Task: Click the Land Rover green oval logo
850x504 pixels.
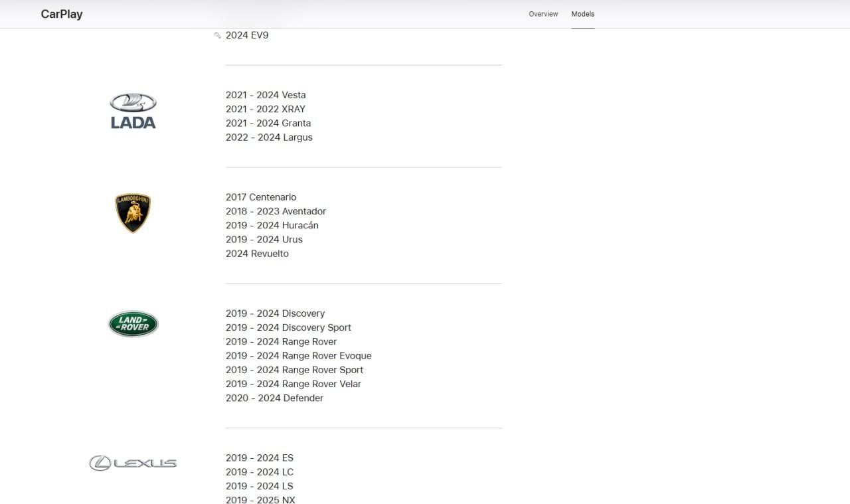Action: point(133,324)
